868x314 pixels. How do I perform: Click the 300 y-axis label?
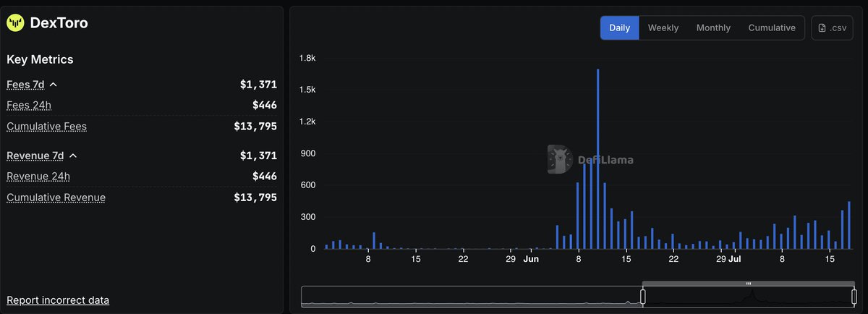(x=309, y=217)
